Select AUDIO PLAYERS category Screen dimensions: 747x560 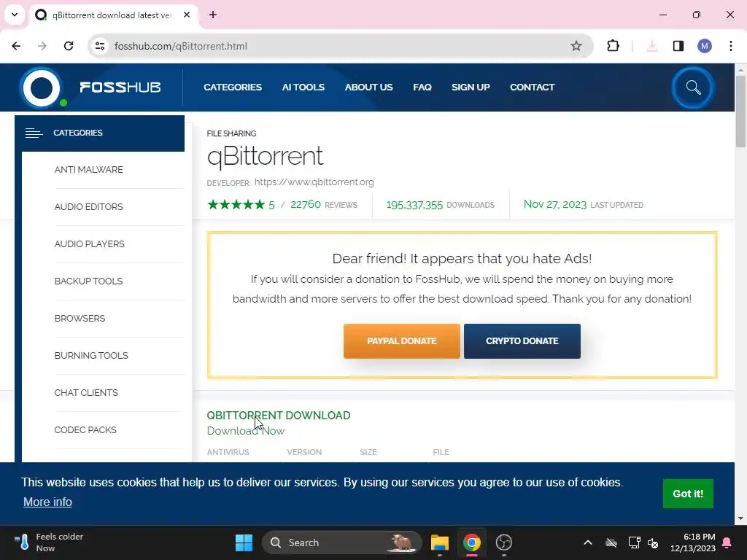coord(90,244)
